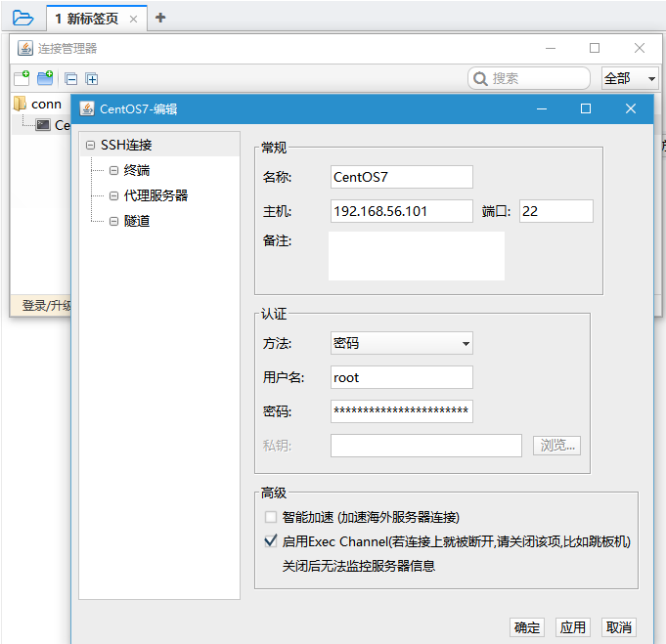Toggle the expander box beside 终端
Image resolution: width=666 pixels, height=644 pixels.
[x=113, y=171]
